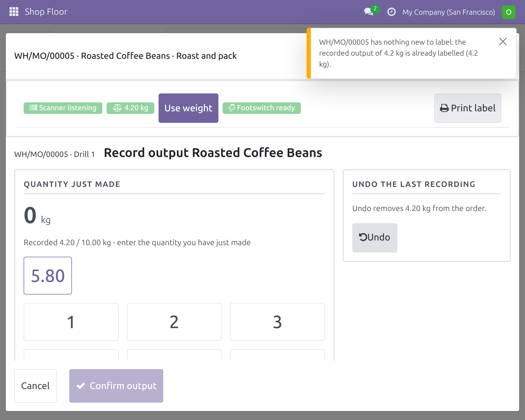Click the Print label button
525x420 pixels.
click(x=468, y=108)
